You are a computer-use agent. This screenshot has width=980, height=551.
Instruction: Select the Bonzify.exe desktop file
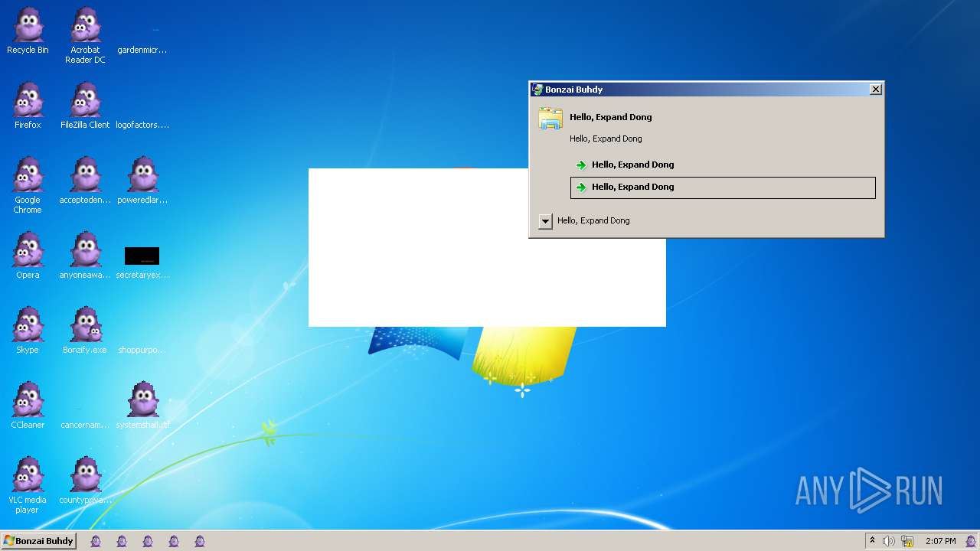click(85, 331)
